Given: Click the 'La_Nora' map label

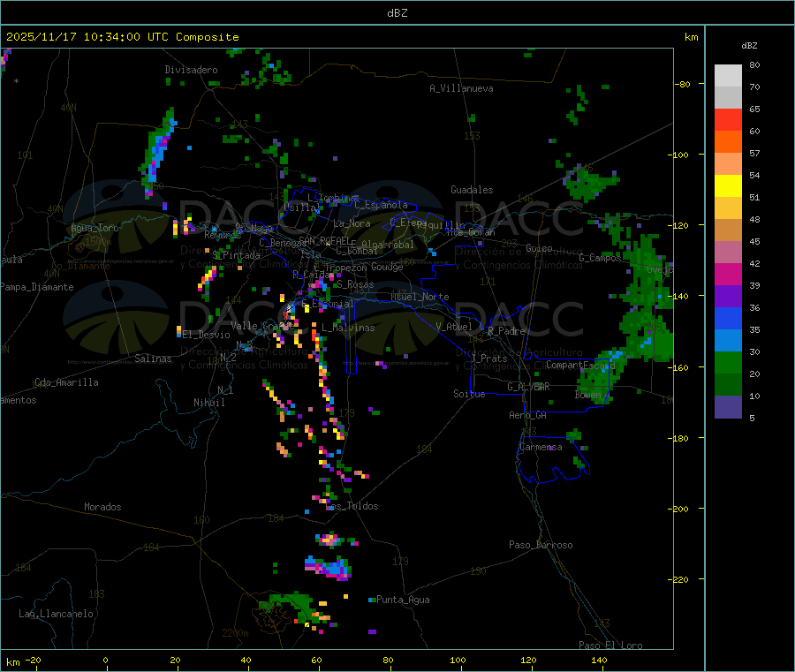Looking at the screenshot, I should coord(352,223).
